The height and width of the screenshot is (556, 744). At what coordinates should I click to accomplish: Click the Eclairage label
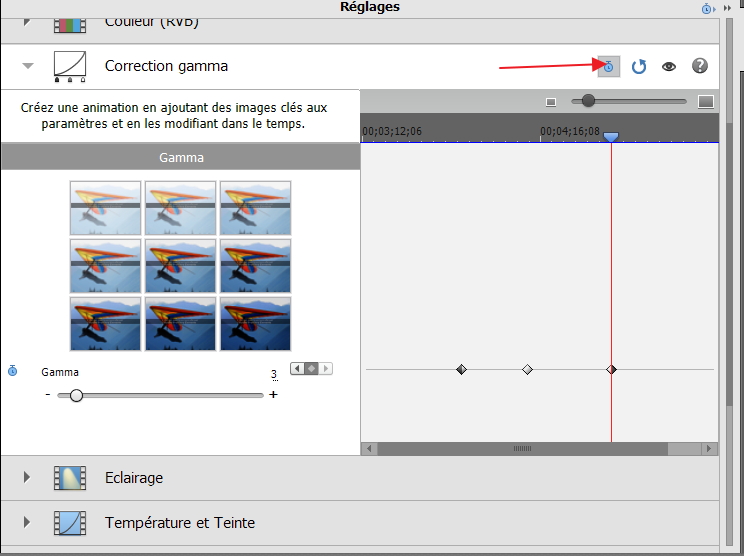pos(134,478)
